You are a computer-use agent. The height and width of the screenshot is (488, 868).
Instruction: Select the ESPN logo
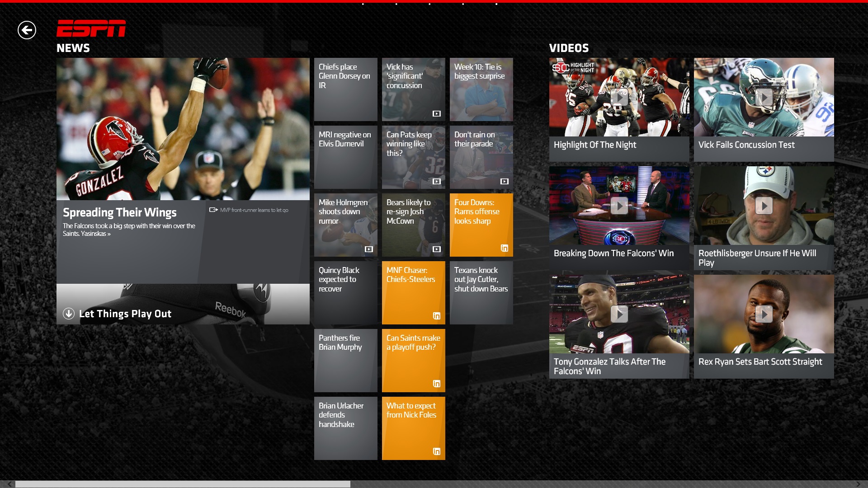(91, 29)
